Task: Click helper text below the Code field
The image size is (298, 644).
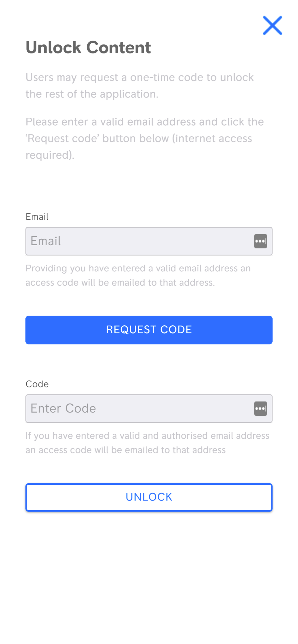Action: coord(147,443)
